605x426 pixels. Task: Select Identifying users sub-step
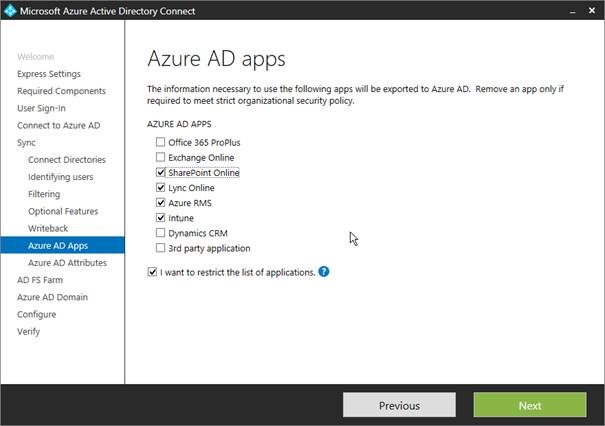click(x=61, y=177)
